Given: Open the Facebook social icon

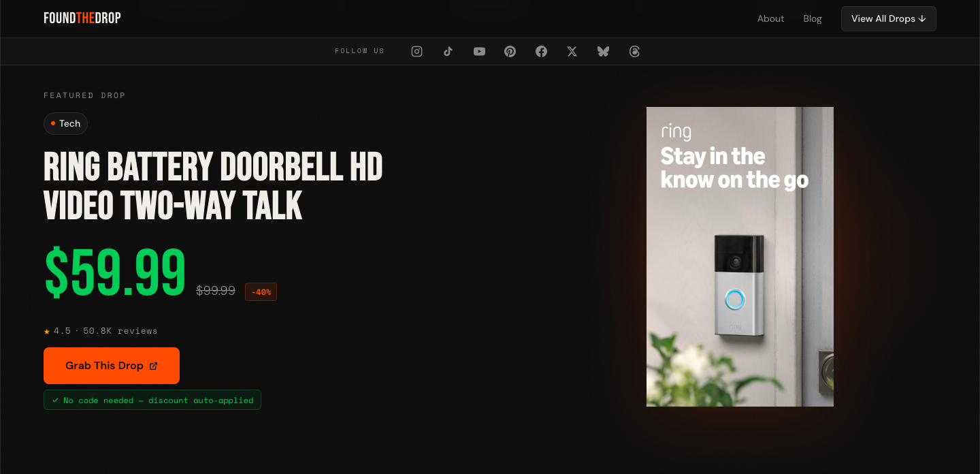Looking at the screenshot, I should (541, 51).
